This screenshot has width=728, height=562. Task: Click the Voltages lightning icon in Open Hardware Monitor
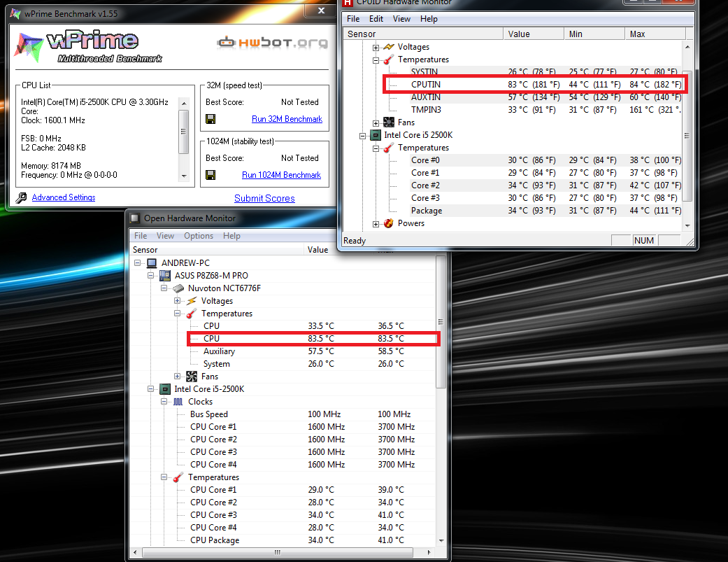pos(192,301)
